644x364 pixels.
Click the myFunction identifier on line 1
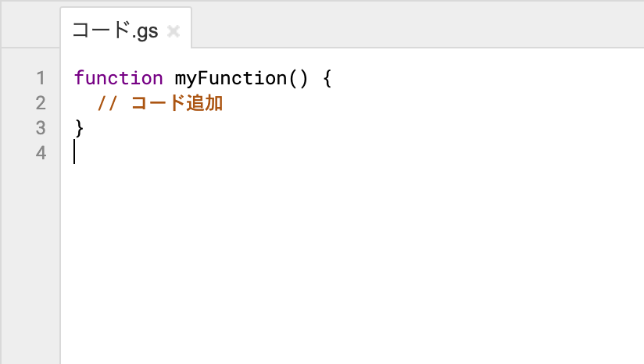point(231,78)
